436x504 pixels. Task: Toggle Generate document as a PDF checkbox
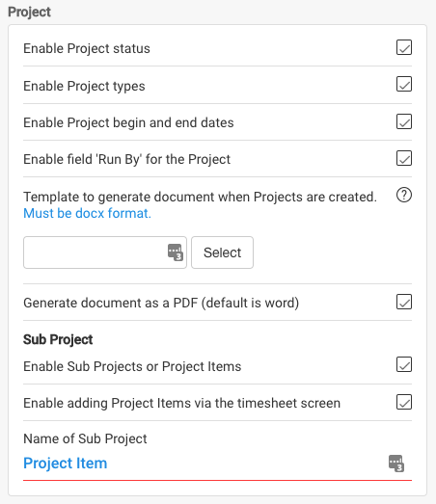(404, 302)
